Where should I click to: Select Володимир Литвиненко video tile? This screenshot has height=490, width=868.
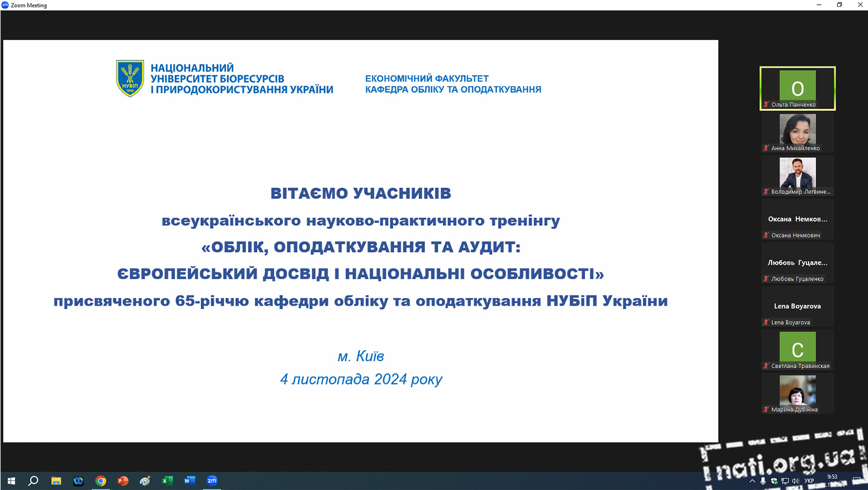point(798,176)
